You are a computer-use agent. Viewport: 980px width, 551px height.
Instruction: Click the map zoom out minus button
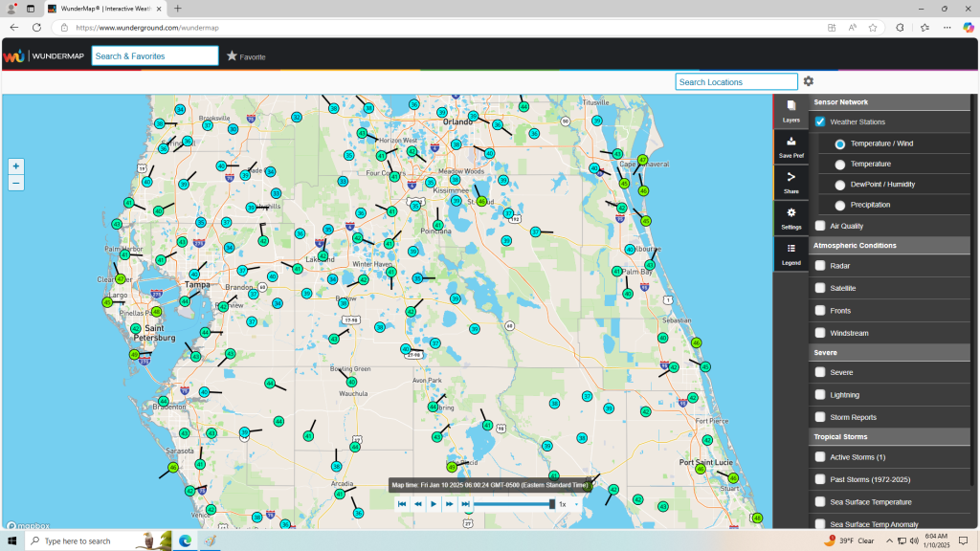coord(15,182)
